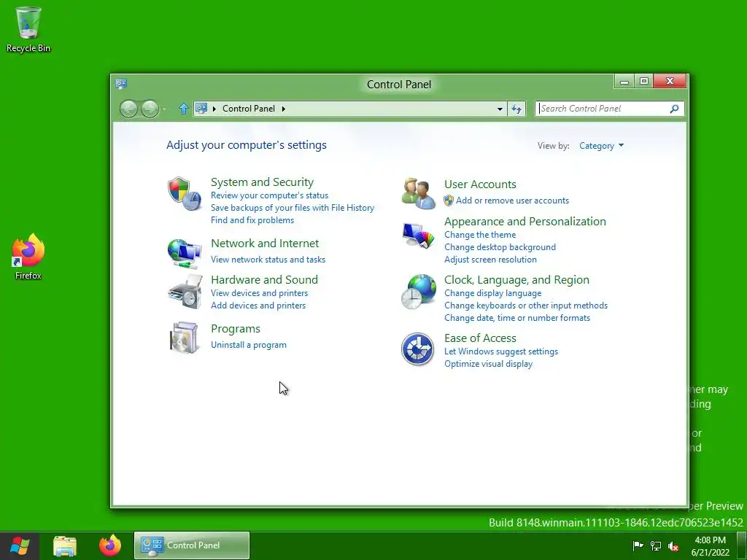This screenshot has height=560, width=747.
Task: Select the Firefox desktop shortcut
Action: [x=28, y=257]
